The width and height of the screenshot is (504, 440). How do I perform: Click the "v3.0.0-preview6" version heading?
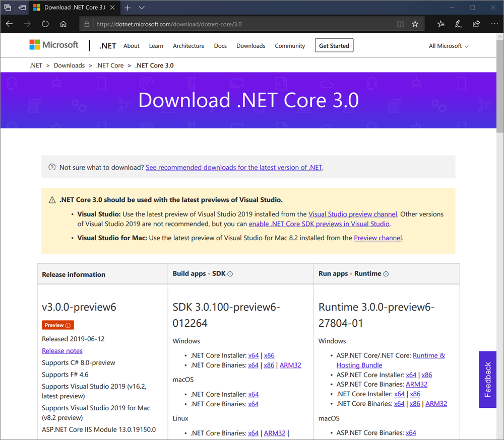[x=79, y=307]
